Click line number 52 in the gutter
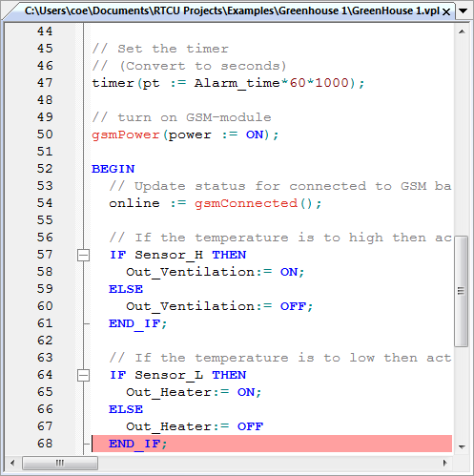Viewport: 474px width, 476px height. click(x=45, y=169)
